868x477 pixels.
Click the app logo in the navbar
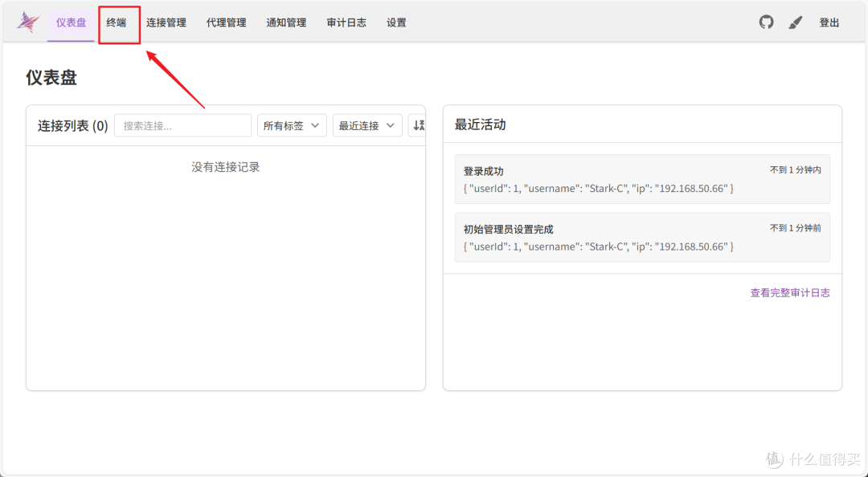pyautogui.click(x=28, y=22)
